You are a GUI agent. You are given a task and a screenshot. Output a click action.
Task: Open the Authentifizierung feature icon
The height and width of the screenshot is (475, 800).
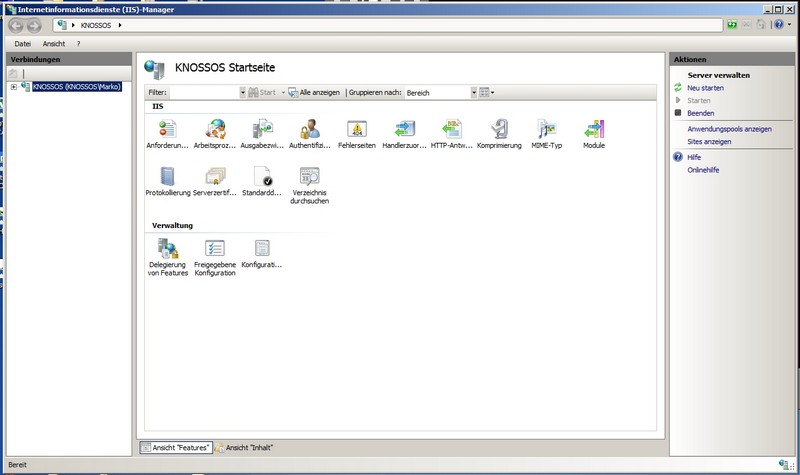click(x=309, y=129)
